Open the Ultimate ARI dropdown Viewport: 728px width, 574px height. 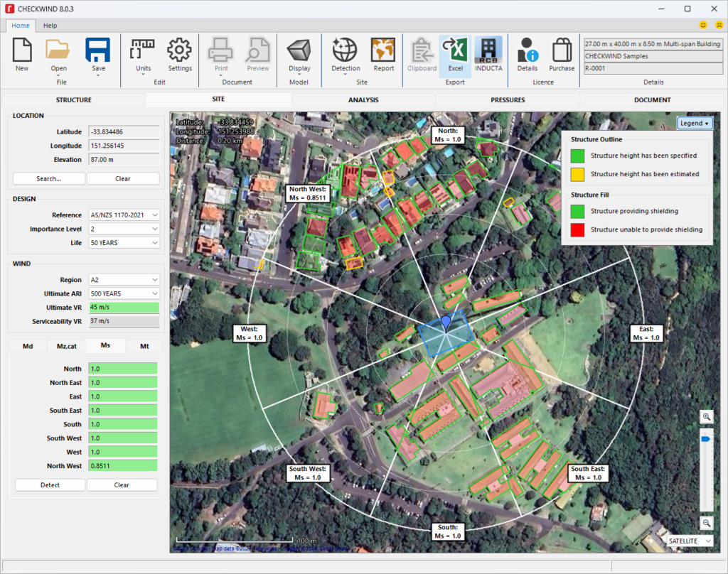click(124, 293)
